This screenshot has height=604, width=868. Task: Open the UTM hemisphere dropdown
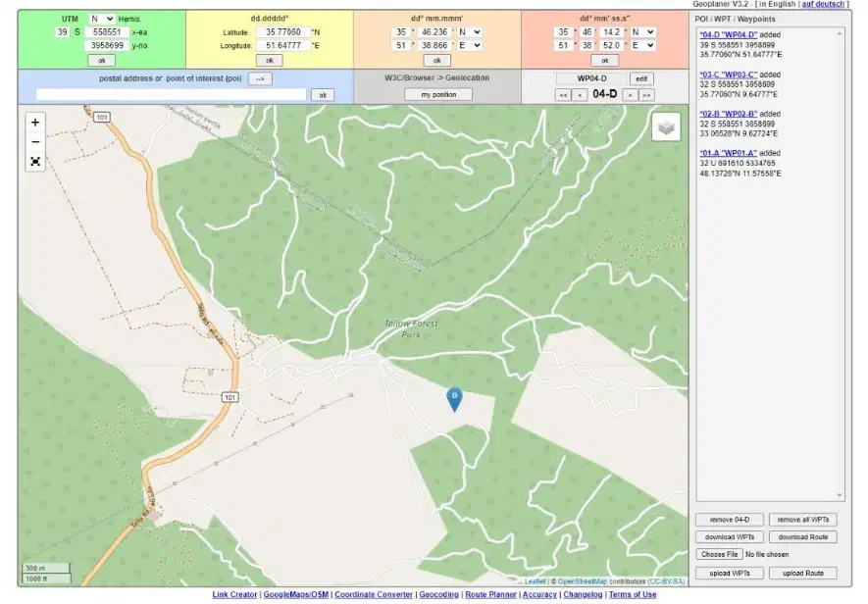(101, 19)
